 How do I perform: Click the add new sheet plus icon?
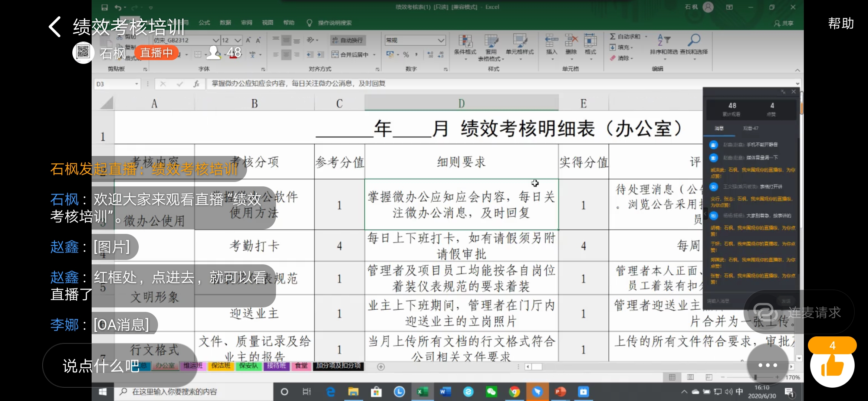pos(381,367)
